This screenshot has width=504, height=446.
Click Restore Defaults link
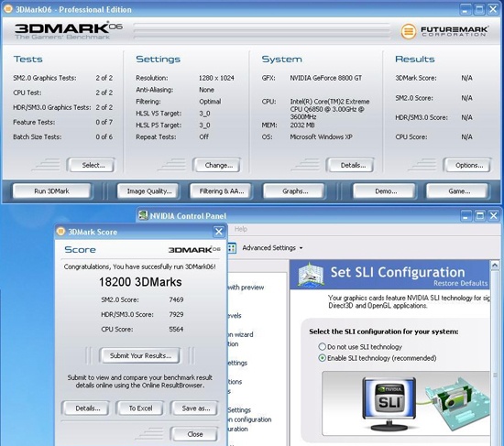pos(460,283)
